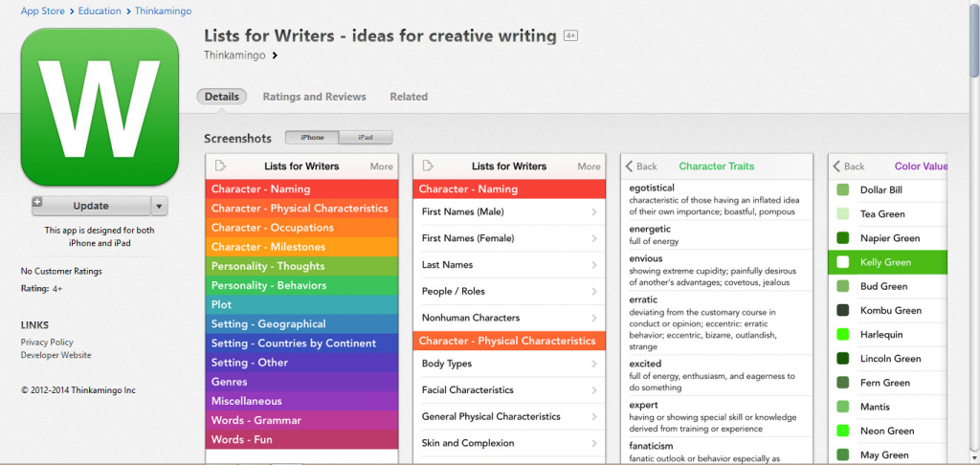The width and height of the screenshot is (980, 465).
Task: Expand Last Names row chevron
Action: pyautogui.click(x=593, y=265)
